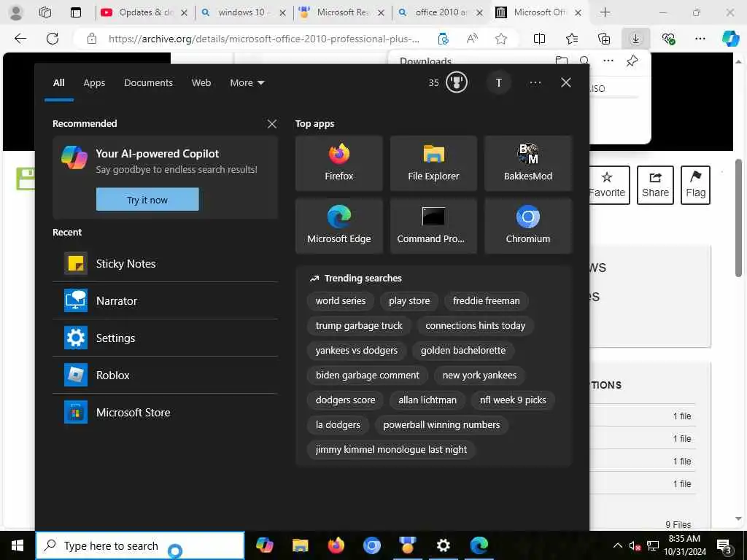Screen dimensions: 747x560
Task: Refresh the archive.org page
Action: (x=53, y=39)
